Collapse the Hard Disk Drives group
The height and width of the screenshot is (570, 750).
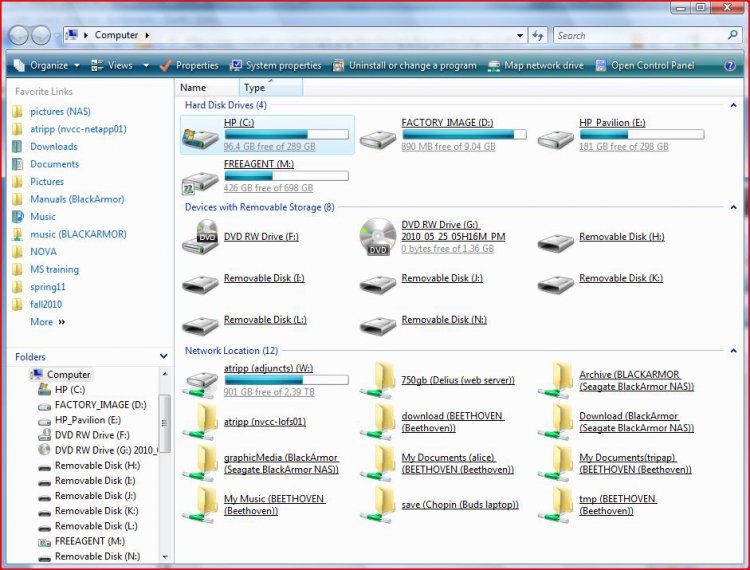click(733, 105)
